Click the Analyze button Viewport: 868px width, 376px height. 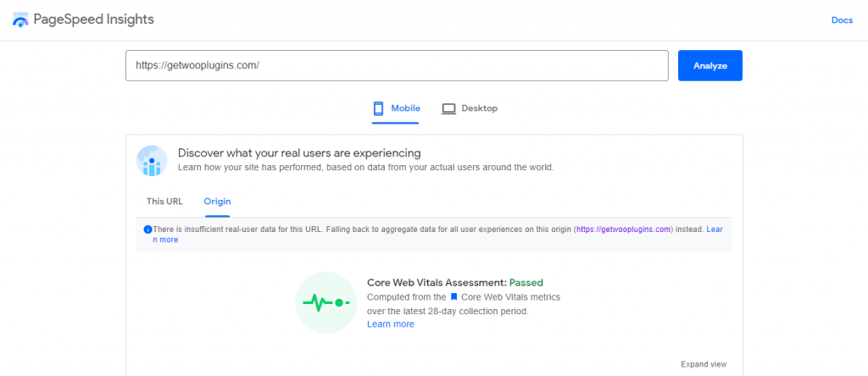[710, 65]
